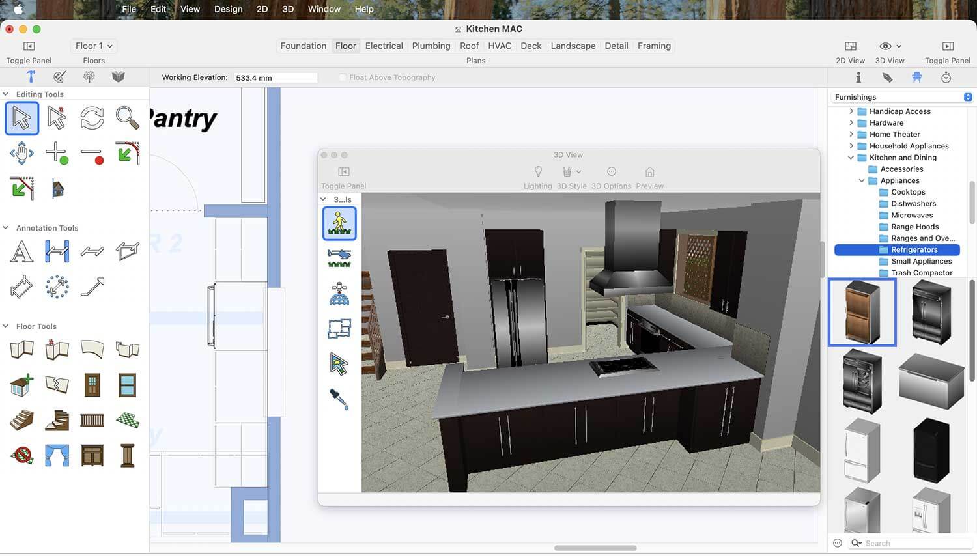Enable Float Above Topography checkbox
977x560 pixels.
(343, 77)
